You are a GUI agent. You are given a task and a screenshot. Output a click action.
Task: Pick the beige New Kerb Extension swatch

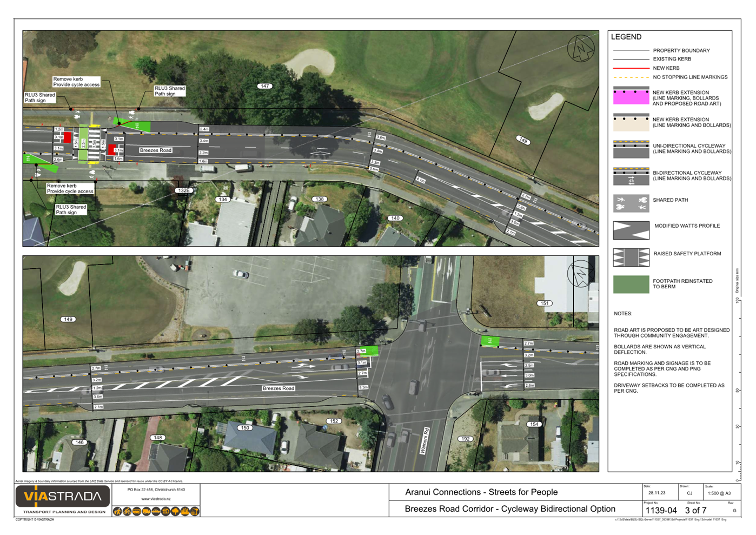click(x=631, y=123)
